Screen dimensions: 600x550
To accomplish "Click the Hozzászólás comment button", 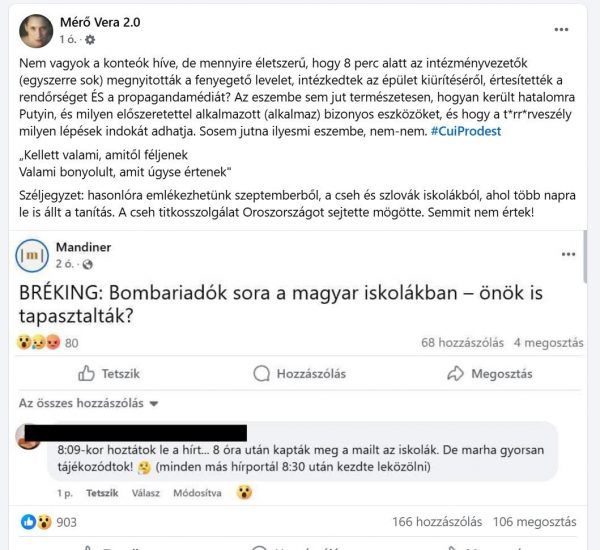I will pyautogui.click(x=300, y=374).
